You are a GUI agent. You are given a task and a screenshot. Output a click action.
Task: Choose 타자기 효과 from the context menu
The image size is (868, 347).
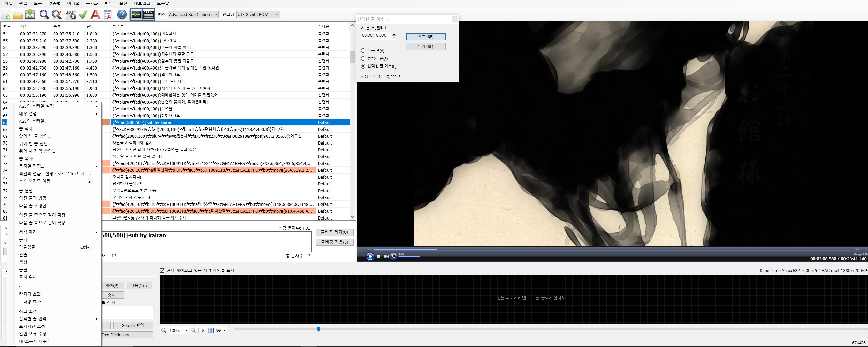(59, 294)
